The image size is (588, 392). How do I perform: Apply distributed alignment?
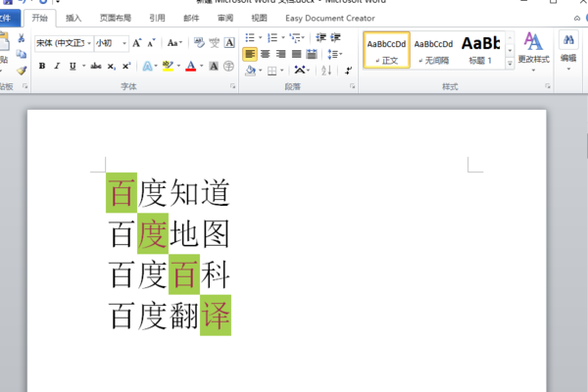[312, 54]
